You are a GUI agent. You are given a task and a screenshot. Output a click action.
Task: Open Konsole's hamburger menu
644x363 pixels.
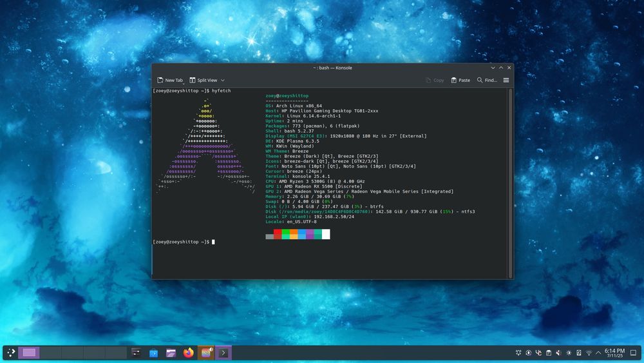click(506, 80)
